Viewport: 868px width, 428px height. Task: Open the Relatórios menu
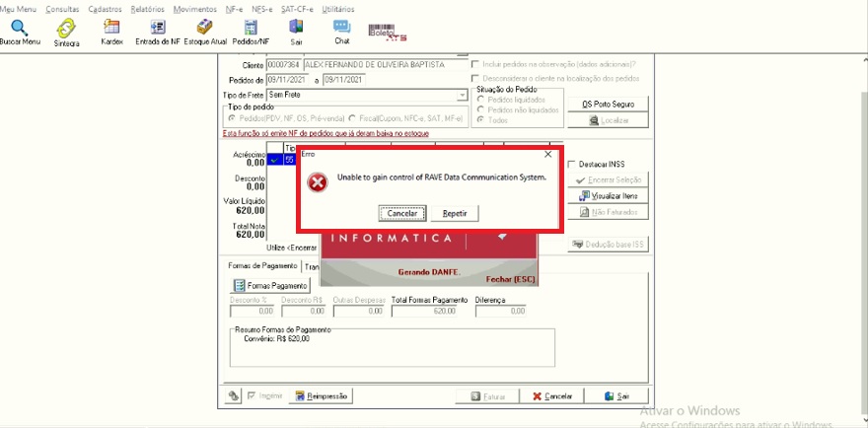(147, 10)
